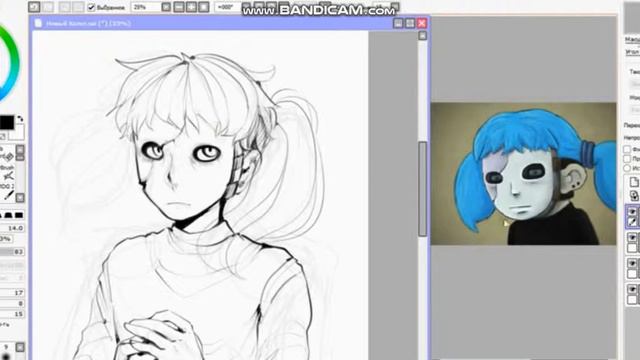640x360 pixels.
Task: Click the reset zoom button after plus
Action: click(203, 7)
